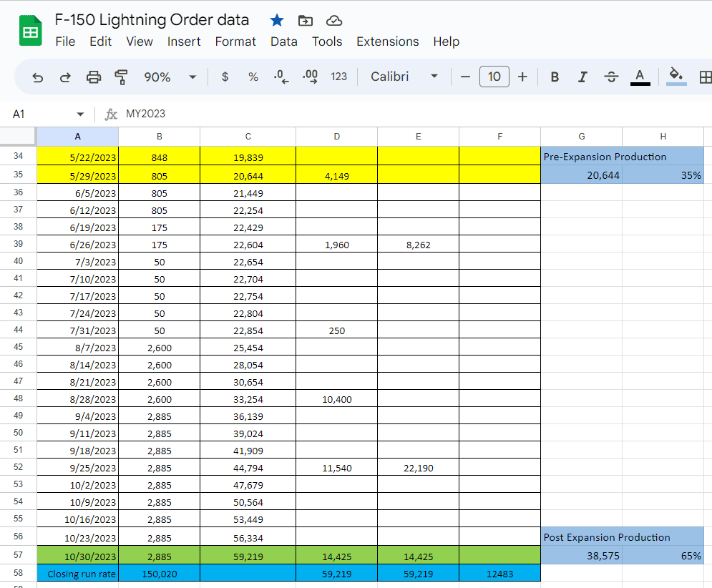The image size is (712, 588).
Task: Click the increase font size plus button
Action: [x=522, y=77]
